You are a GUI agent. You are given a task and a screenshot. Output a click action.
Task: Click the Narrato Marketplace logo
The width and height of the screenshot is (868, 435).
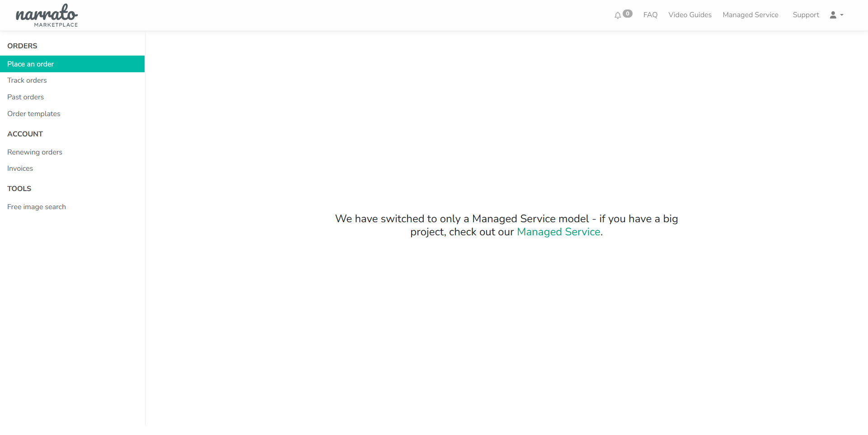click(x=47, y=15)
